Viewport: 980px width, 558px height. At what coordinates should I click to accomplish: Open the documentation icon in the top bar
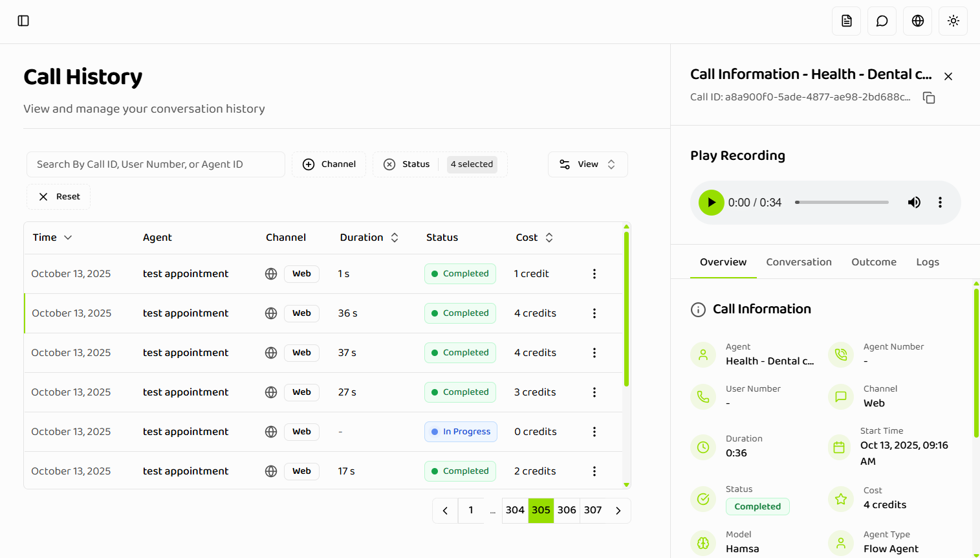click(x=846, y=21)
